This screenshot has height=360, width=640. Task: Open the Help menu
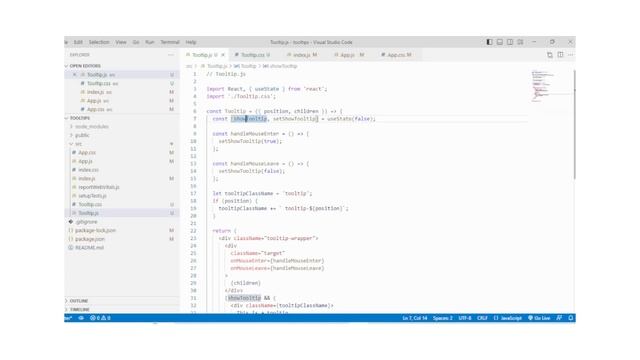click(x=191, y=42)
